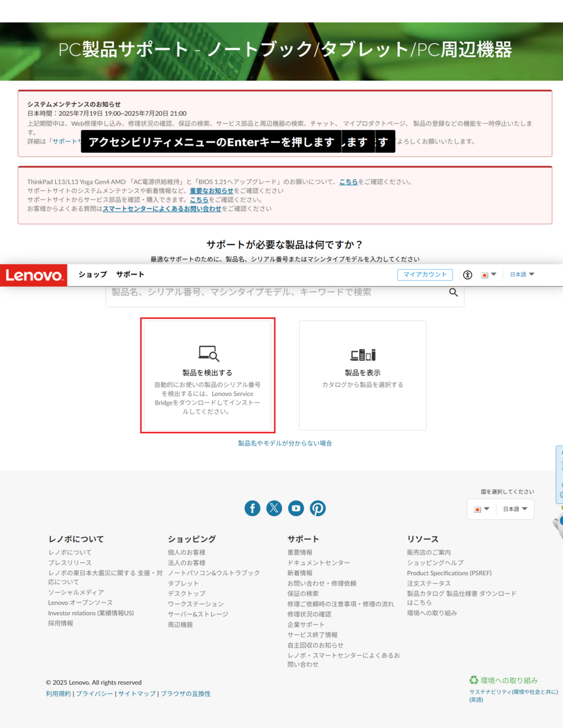The image size is (563, 728).
Task: Open 新着情報 footer link
Action: click(x=300, y=573)
